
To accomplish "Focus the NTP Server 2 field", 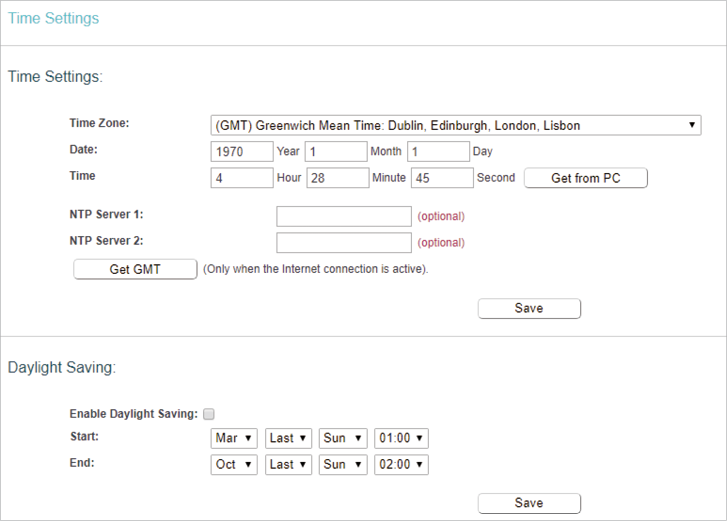I will click(344, 243).
